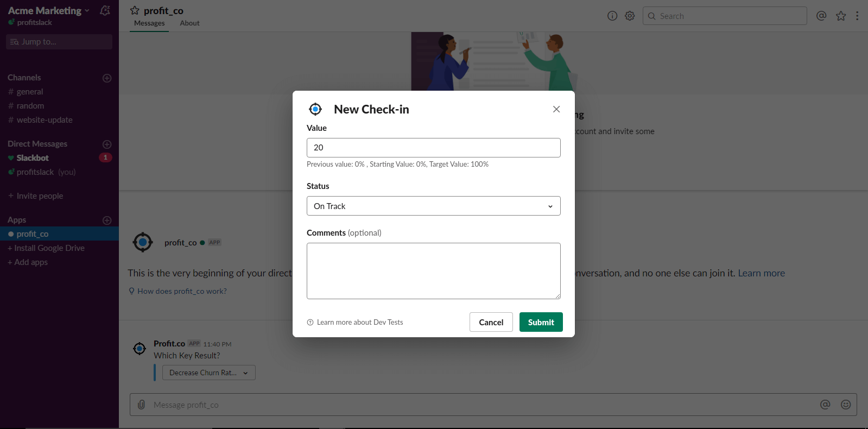Open the emoji picker smiley icon

[846, 405]
